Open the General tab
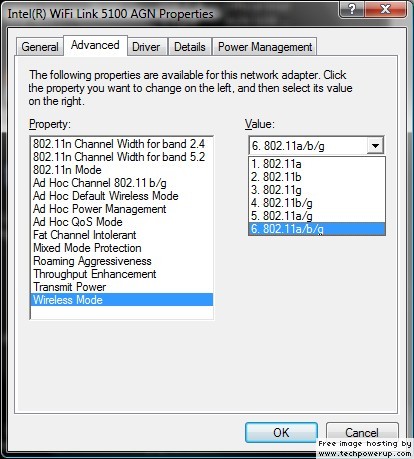This screenshot has height=459, width=414. (x=40, y=47)
